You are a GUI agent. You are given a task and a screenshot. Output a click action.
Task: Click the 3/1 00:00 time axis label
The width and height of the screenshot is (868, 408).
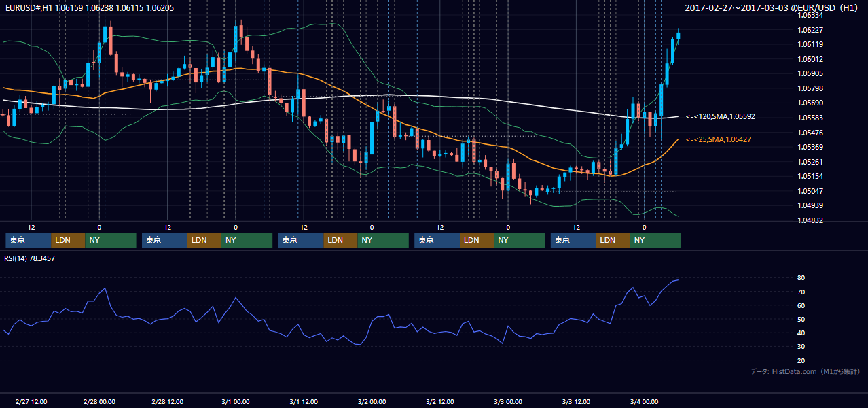[x=236, y=401]
